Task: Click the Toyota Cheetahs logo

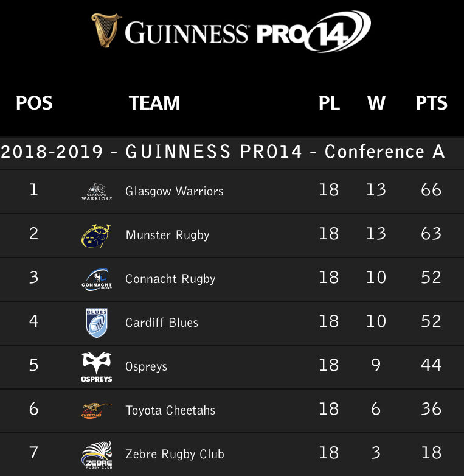Action: coord(97,411)
